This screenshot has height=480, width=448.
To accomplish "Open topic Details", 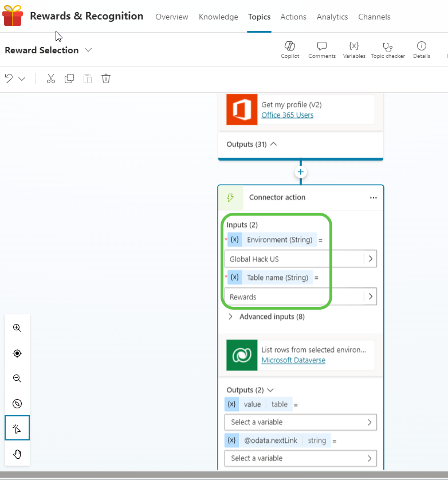I will click(421, 46).
